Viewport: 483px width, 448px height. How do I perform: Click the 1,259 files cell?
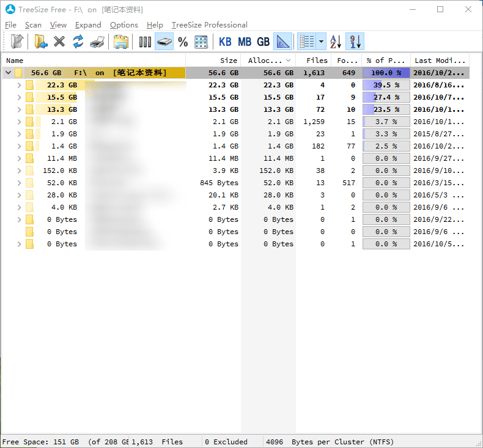[314, 122]
